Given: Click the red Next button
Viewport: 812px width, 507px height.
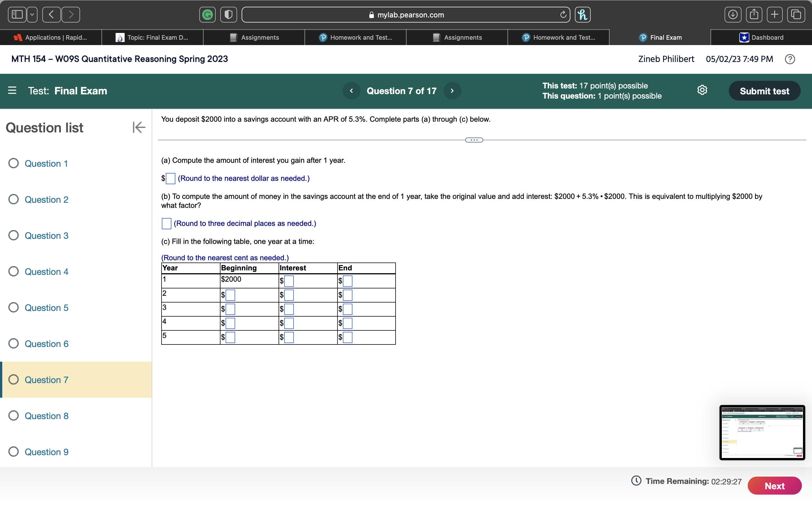Looking at the screenshot, I should click(774, 486).
